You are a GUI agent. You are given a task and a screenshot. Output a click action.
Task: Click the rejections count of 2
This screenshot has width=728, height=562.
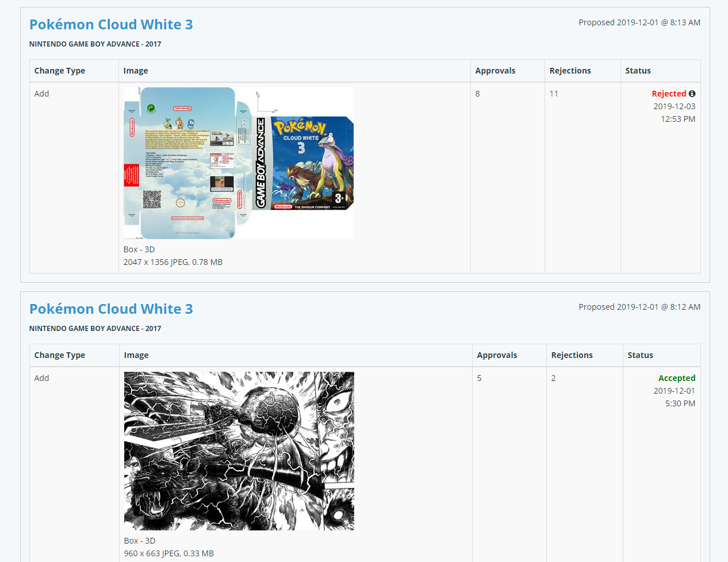pos(553,378)
